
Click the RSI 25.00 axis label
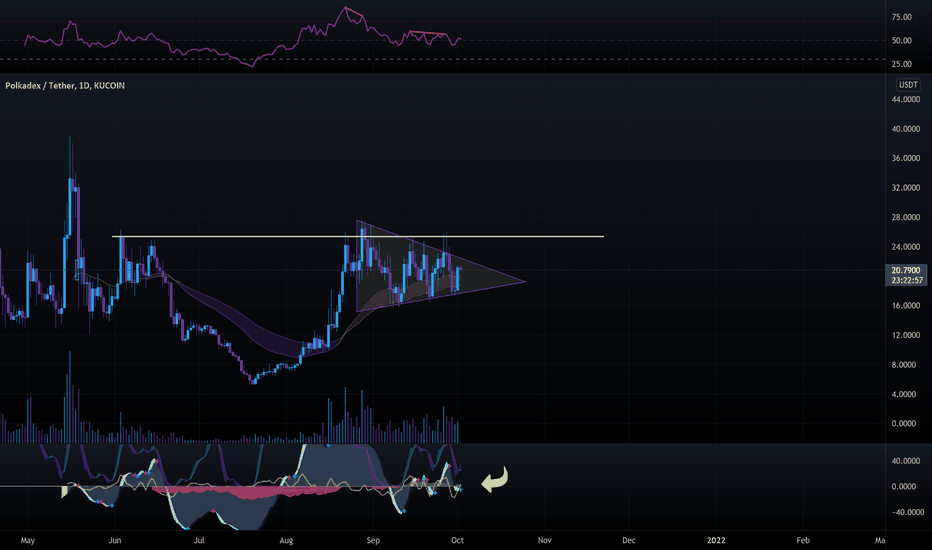click(901, 64)
